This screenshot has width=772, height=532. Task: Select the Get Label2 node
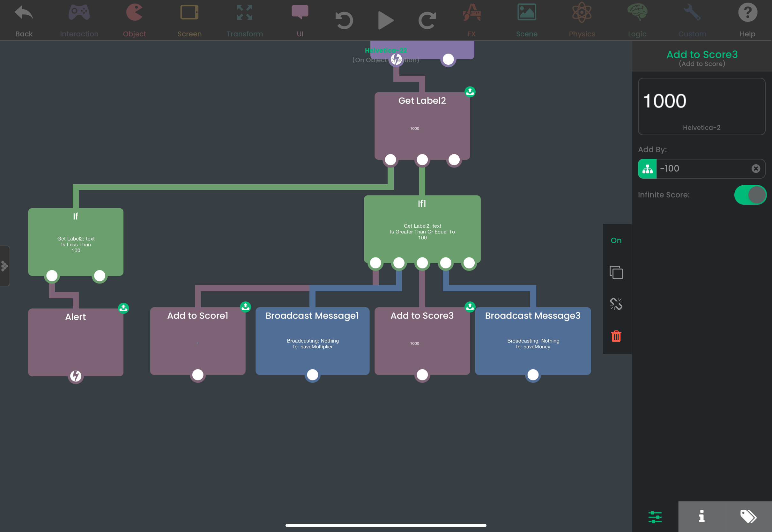click(422, 126)
